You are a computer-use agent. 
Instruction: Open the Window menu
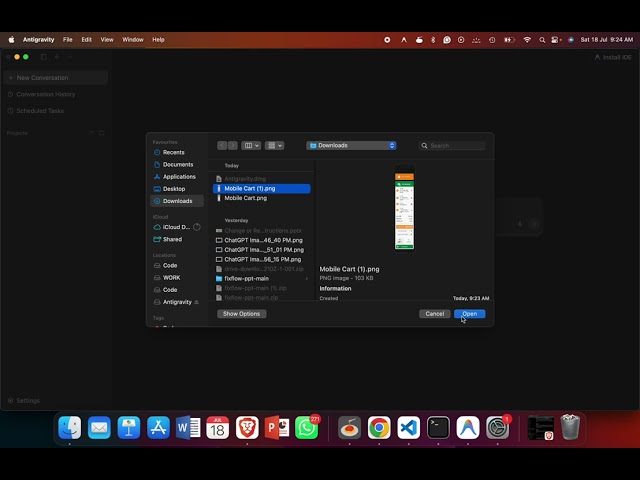point(133,40)
